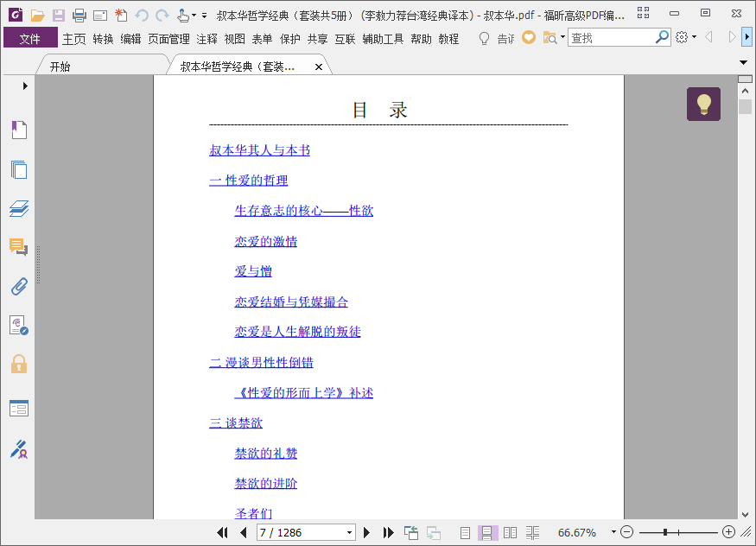Image resolution: width=756 pixels, height=546 pixels.
Task: Open the 视图 ribbon tab
Action: click(234, 39)
